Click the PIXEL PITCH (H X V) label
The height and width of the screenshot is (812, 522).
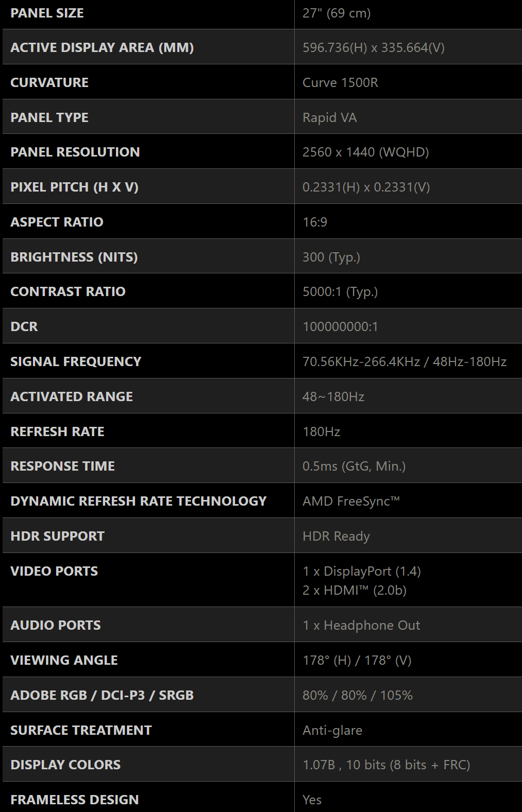(x=74, y=187)
